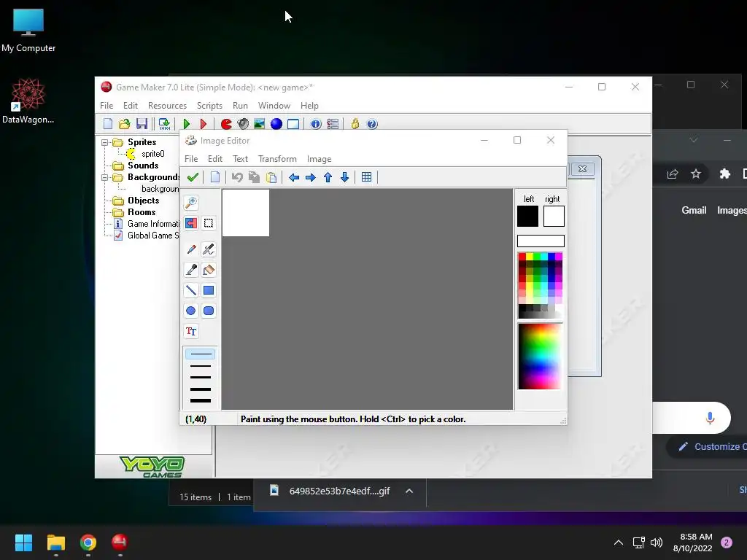This screenshot has width=747, height=560.
Task: Open Game Maker Resources menu
Action: [167, 105]
